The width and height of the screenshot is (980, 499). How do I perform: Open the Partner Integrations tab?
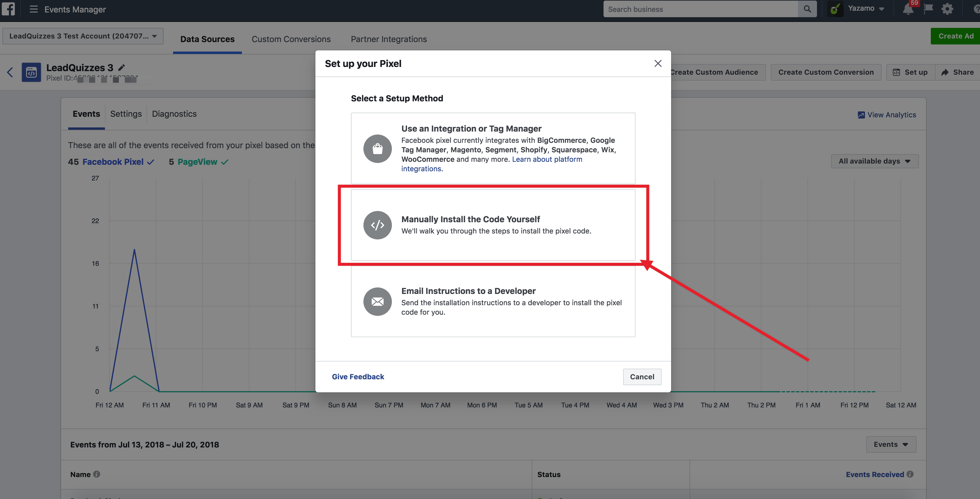pyautogui.click(x=389, y=39)
